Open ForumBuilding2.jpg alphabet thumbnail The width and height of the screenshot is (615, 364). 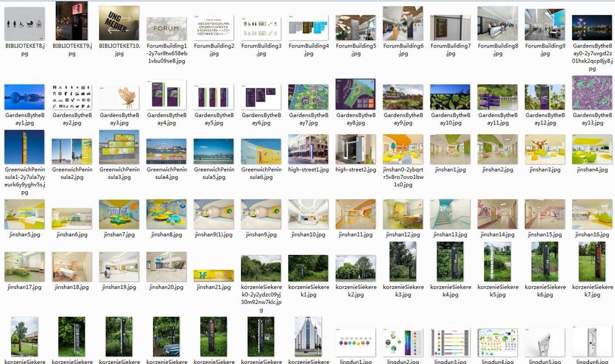click(x=214, y=27)
